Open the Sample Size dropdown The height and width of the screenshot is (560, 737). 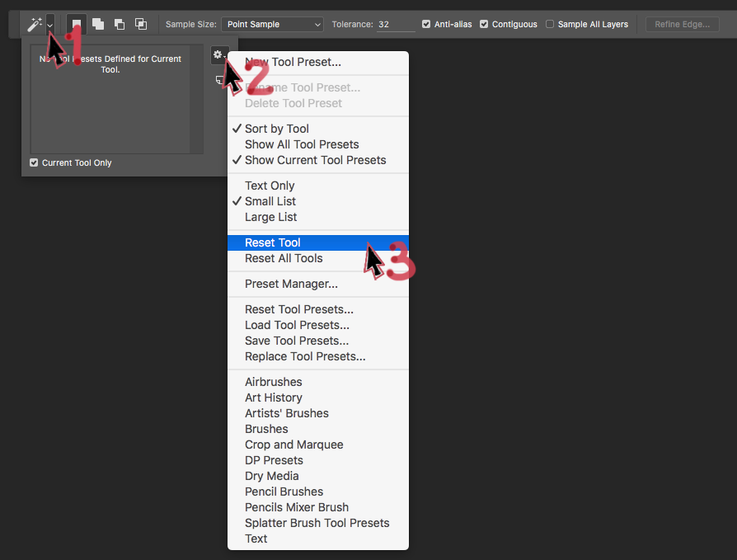pyautogui.click(x=272, y=24)
